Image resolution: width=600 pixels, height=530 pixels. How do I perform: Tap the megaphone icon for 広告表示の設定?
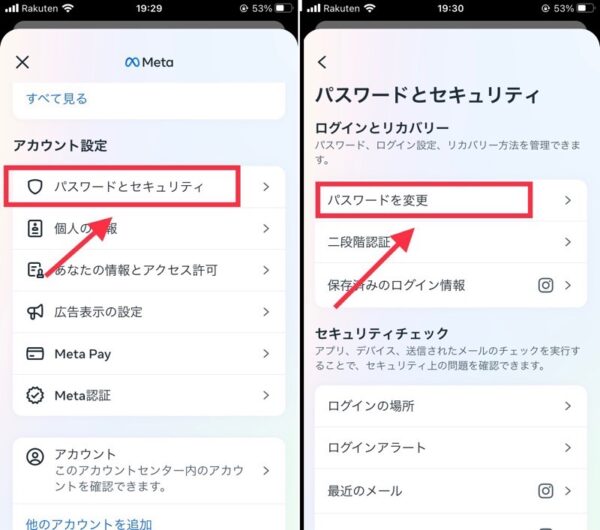(x=35, y=312)
